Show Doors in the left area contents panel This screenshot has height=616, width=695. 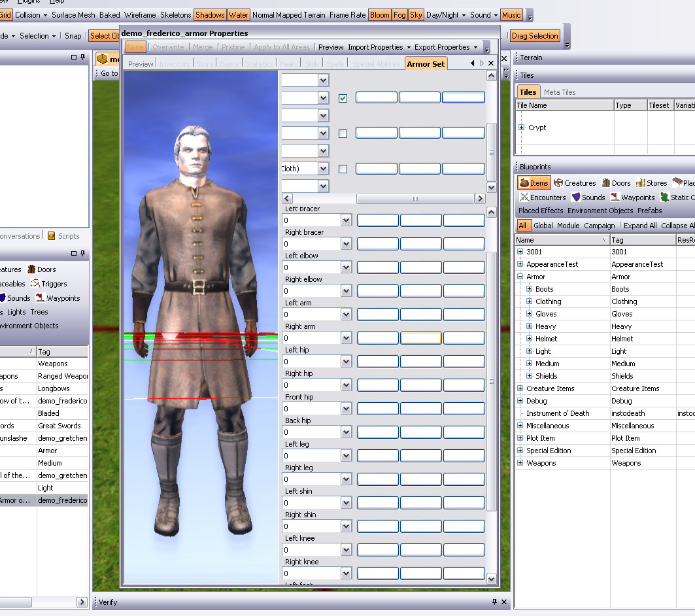pyautogui.click(x=42, y=269)
